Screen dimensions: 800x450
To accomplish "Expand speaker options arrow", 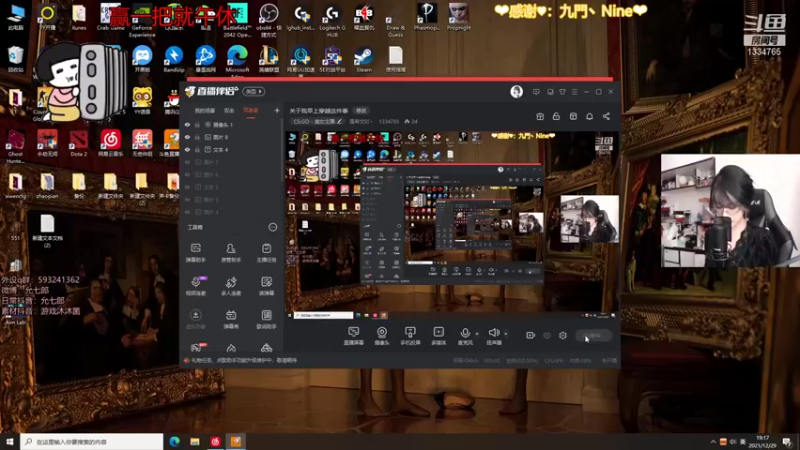I will pyautogui.click(x=506, y=334).
